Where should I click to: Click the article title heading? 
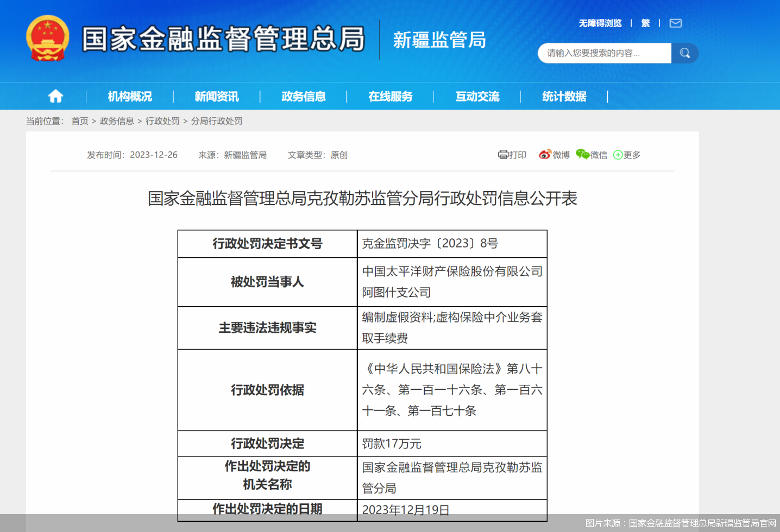click(x=362, y=199)
